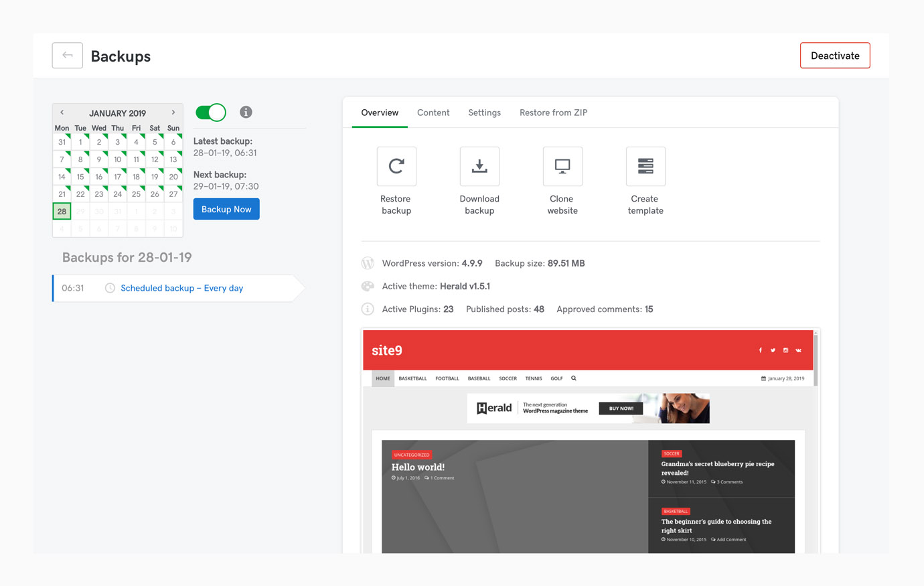Open the Clone website tool
Image resolution: width=924 pixels, height=586 pixels.
[562, 166]
